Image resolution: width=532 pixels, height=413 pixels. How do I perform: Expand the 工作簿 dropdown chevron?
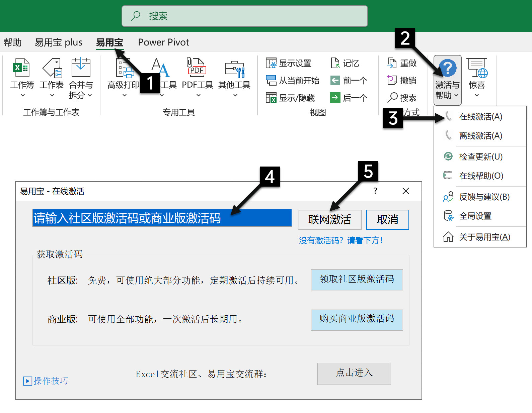click(23, 95)
